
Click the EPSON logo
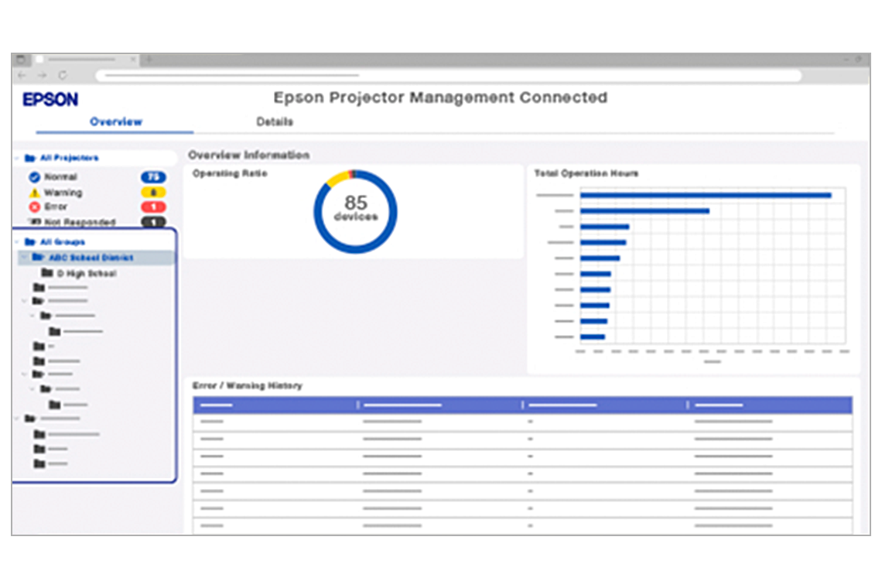(50, 100)
